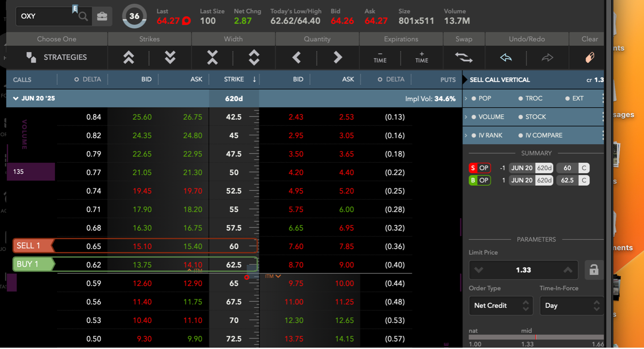Open the briefcase positions icon
This screenshot has height=349, width=644.
tap(102, 17)
